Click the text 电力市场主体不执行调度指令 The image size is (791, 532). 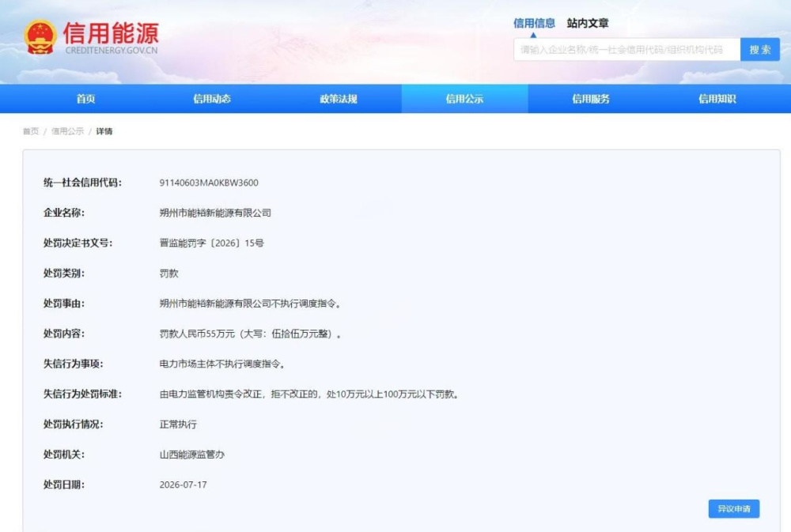(x=222, y=364)
